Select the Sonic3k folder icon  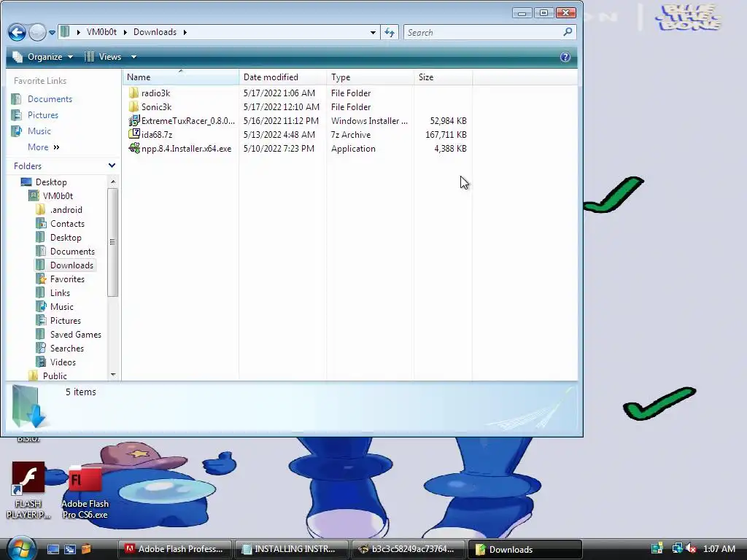(134, 106)
